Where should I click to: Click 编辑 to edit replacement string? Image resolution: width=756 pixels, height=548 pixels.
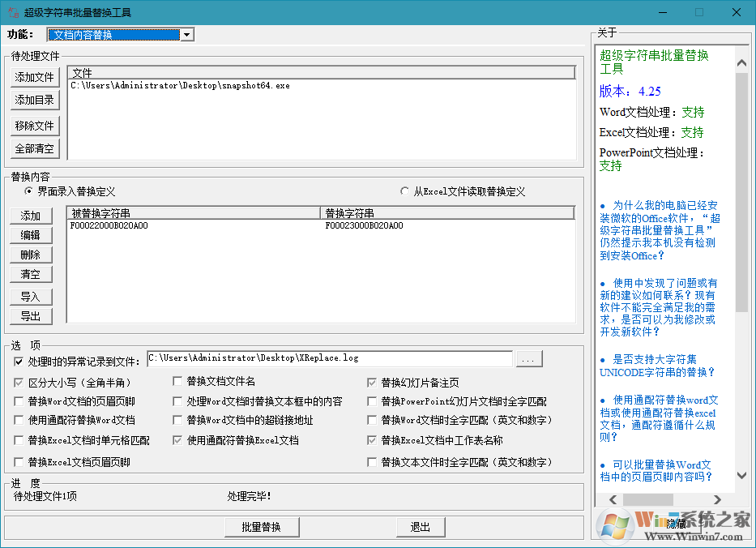click(31, 235)
